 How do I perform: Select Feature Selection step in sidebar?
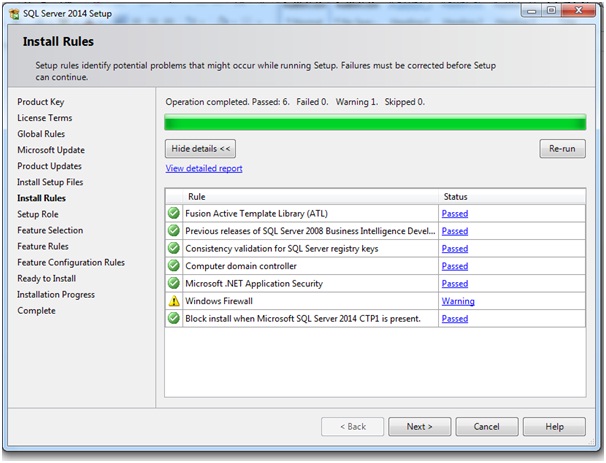coord(50,230)
